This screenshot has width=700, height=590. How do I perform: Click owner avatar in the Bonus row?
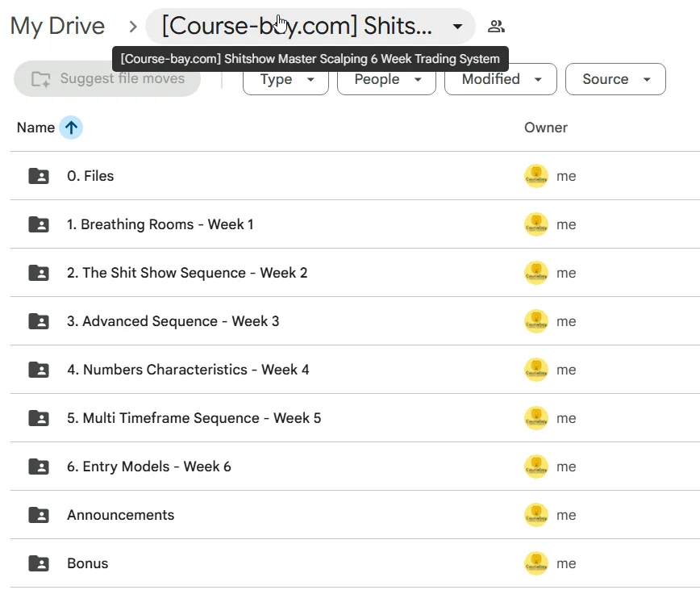[536, 563]
